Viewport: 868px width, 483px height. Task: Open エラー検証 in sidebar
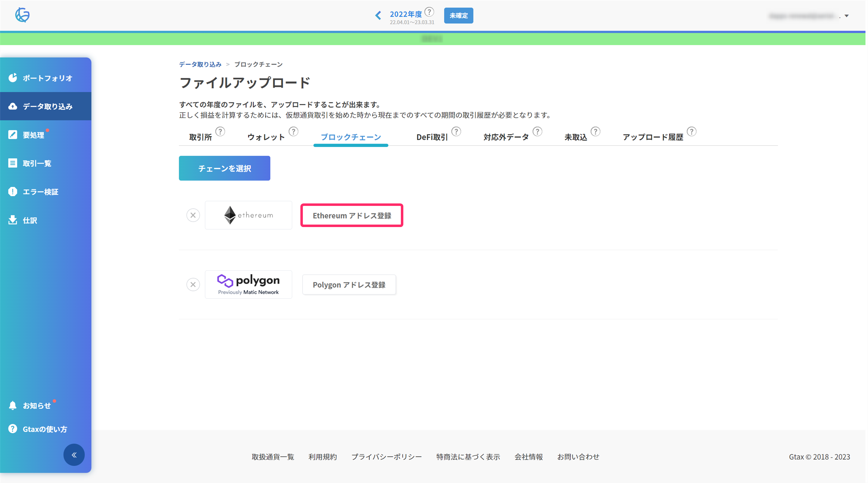click(46, 192)
